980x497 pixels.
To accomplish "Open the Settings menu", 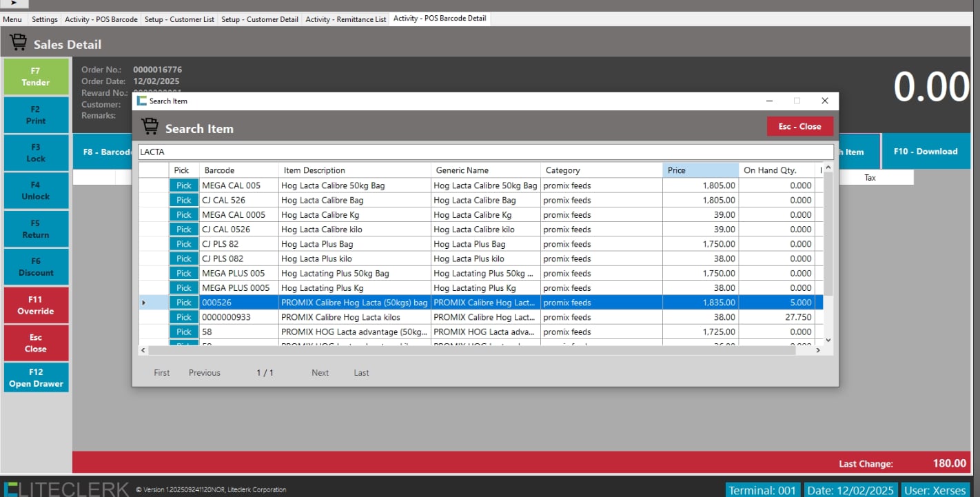I will (45, 19).
